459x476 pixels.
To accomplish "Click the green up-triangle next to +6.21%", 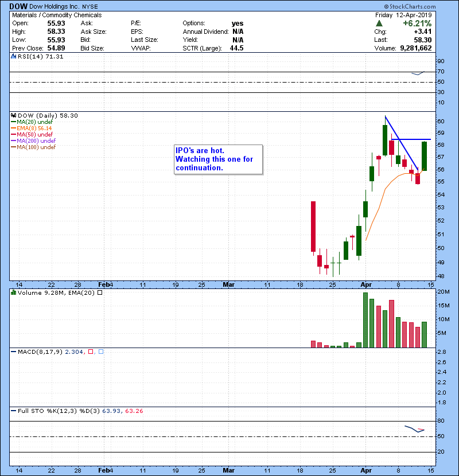I will (x=379, y=24).
